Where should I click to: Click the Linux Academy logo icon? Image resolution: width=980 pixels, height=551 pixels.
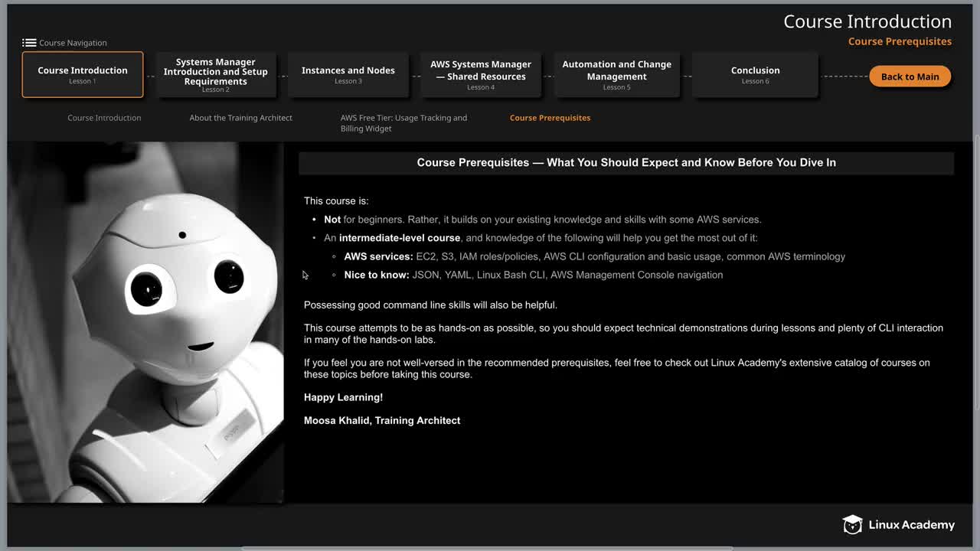point(852,524)
